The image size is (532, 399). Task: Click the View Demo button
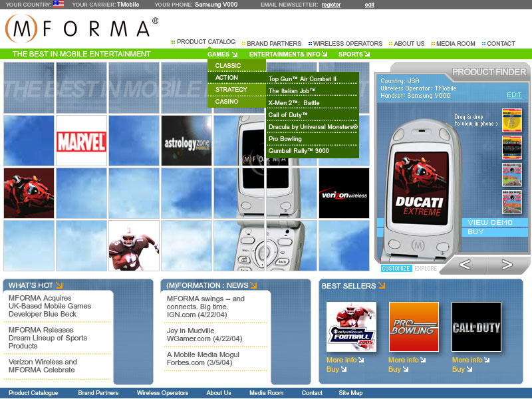pyautogui.click(x=490, y=223)
